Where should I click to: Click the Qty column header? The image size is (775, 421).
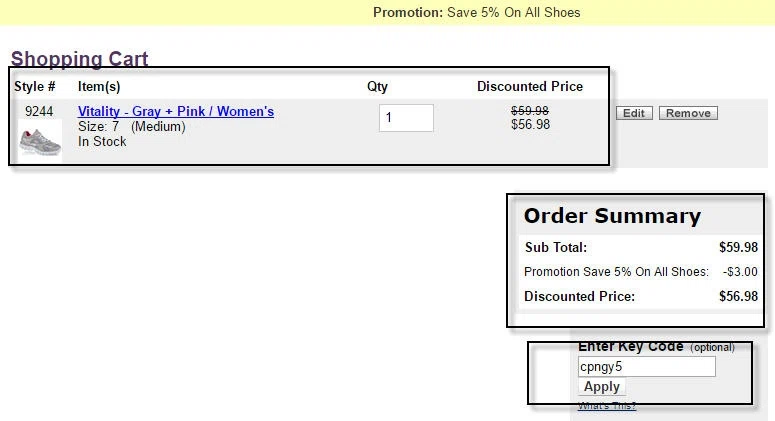point(377,86)
